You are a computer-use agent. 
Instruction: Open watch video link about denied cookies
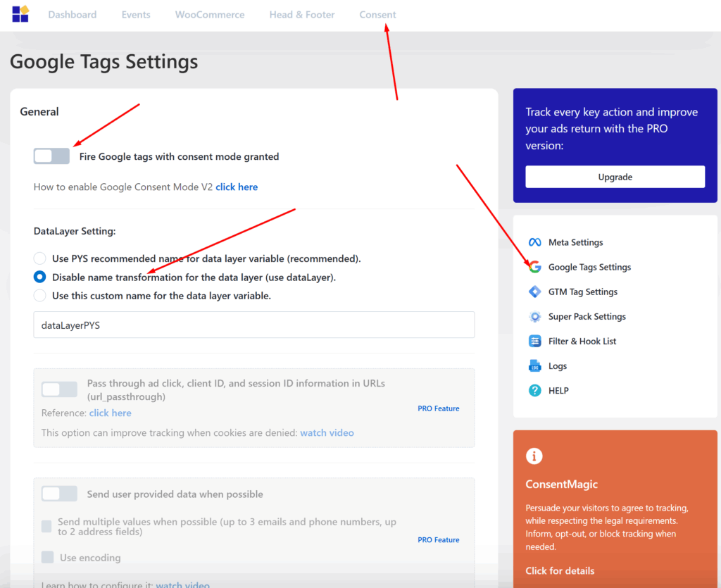click(327, 432)
